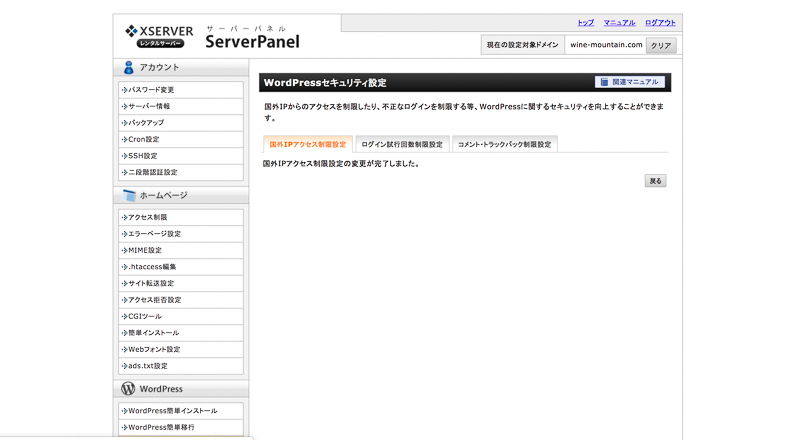Click the アカウント section header
The height and width of the screenshot is (440, 799).
(181, 67)
